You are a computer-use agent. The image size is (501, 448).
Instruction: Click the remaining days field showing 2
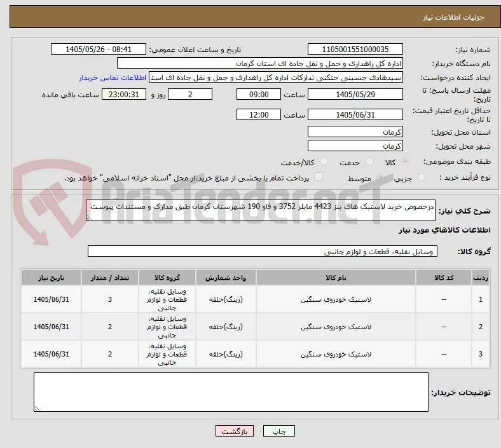[190, 95]
